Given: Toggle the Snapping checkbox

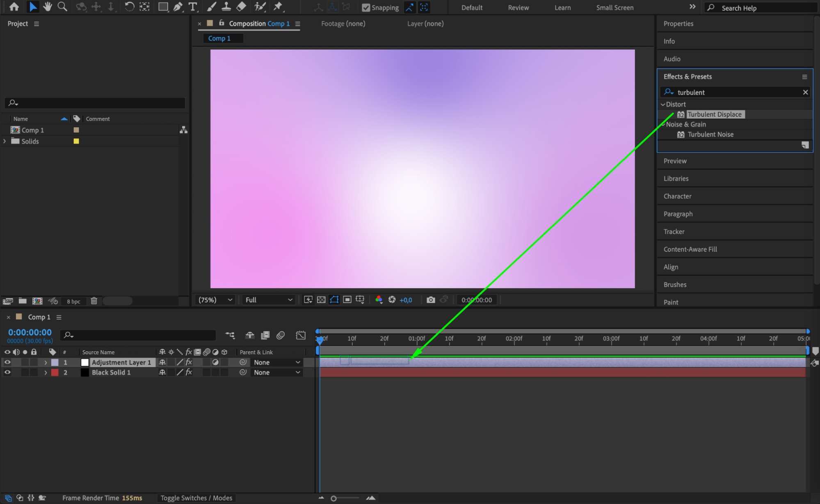Looking at the screenshot, I should click(366, 7).
